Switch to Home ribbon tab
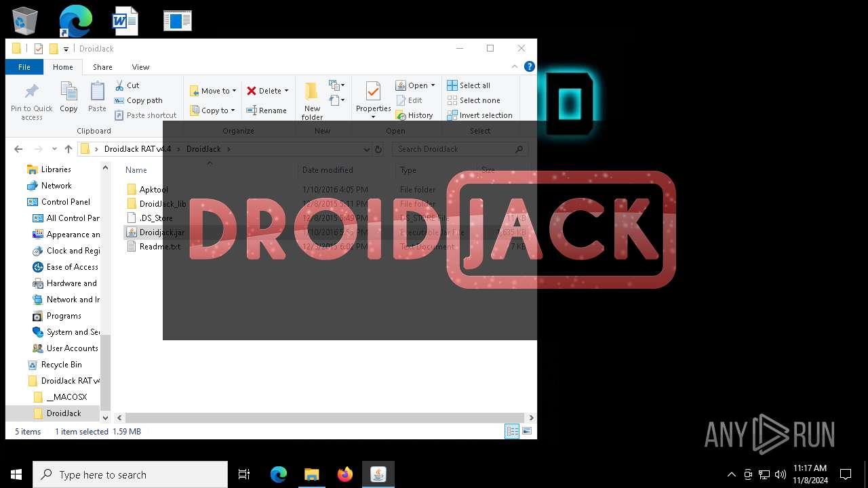This screenshot has height=488, width=868. point(63,67)
